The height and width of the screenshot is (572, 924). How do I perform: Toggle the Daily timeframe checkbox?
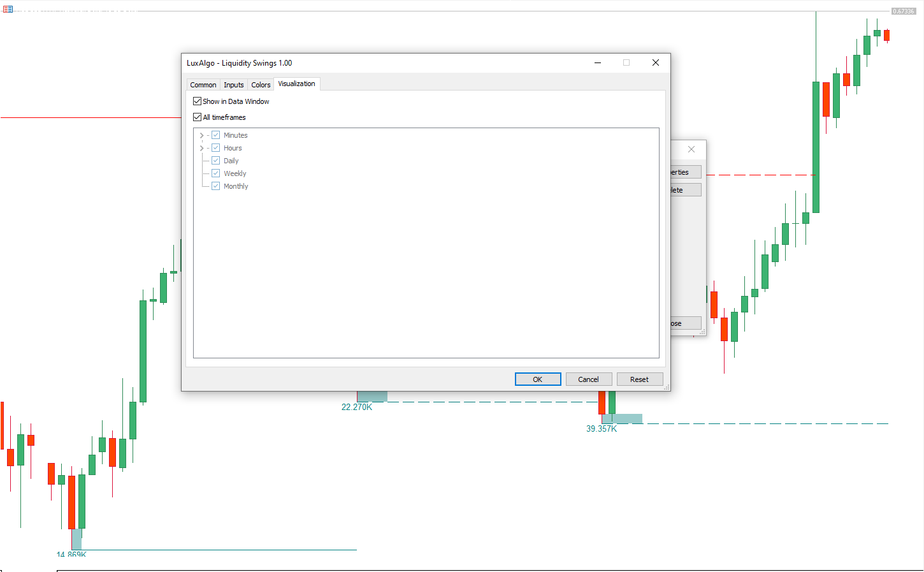pyautogui.click(x=216, y=161)
